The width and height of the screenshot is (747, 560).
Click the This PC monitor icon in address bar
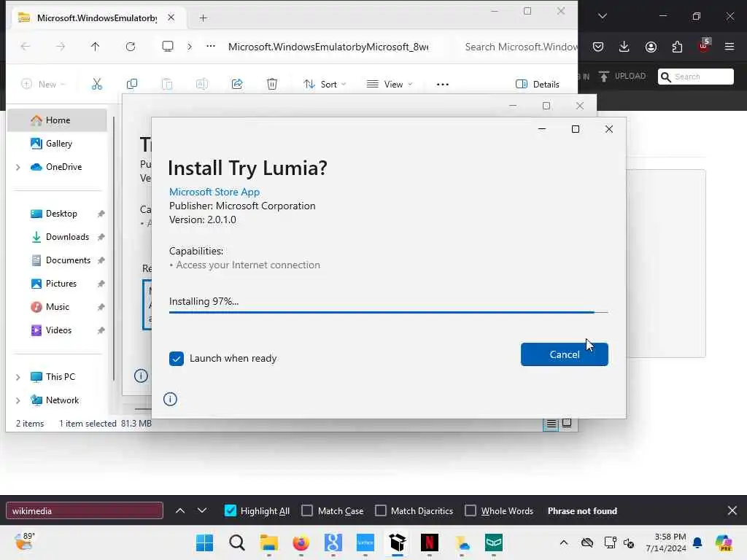point(168,46)
